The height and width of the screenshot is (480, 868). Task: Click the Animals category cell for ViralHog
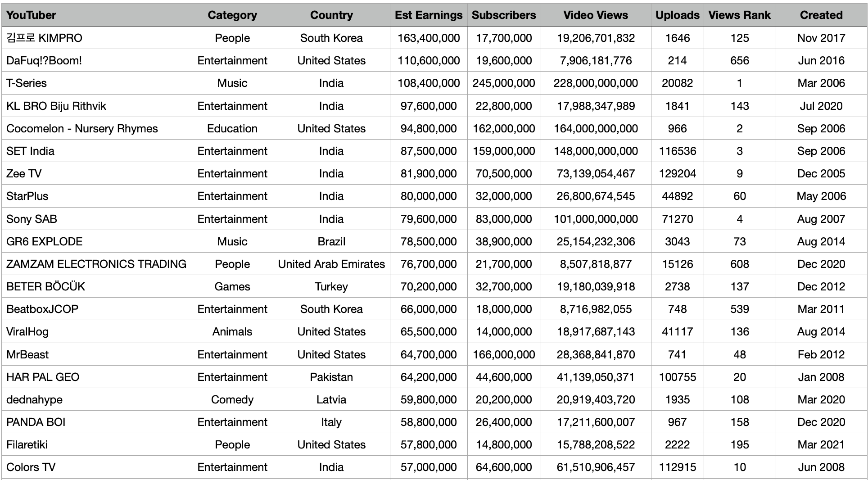(x=232, y=332)
